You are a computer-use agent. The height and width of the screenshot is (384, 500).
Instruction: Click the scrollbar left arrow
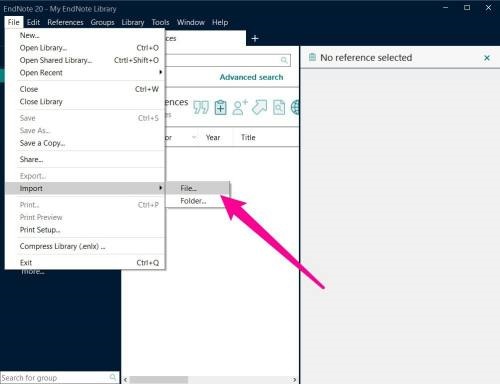click(125, 380)
